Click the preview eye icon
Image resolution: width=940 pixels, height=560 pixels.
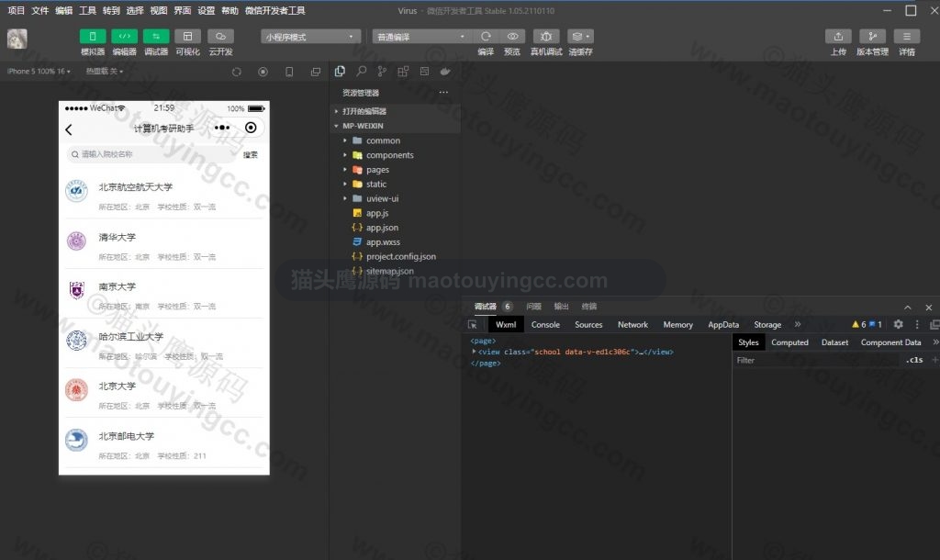click(512, 37)
